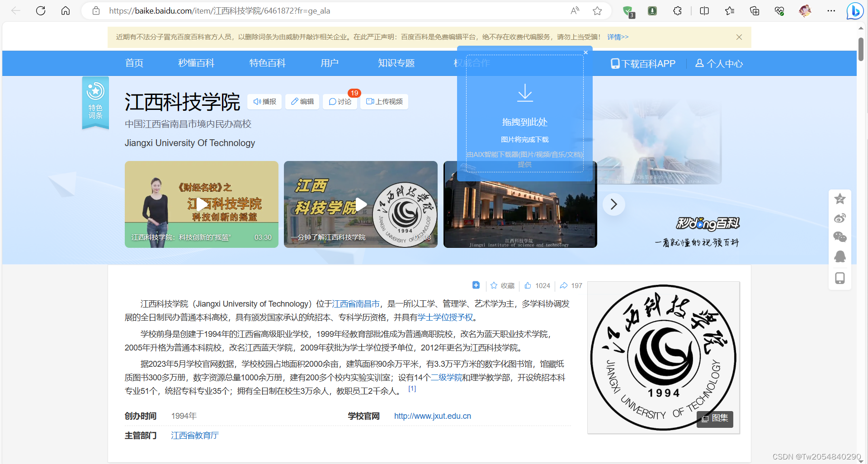Close the yellow warning notice banner
This screenshot has height=464, width=868.
click(739, 37)
